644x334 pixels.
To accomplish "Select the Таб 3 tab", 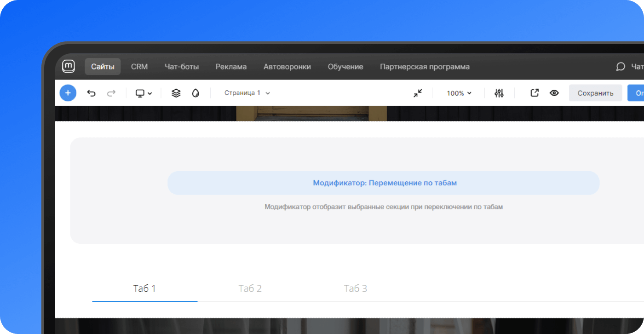I will point(355,289).
